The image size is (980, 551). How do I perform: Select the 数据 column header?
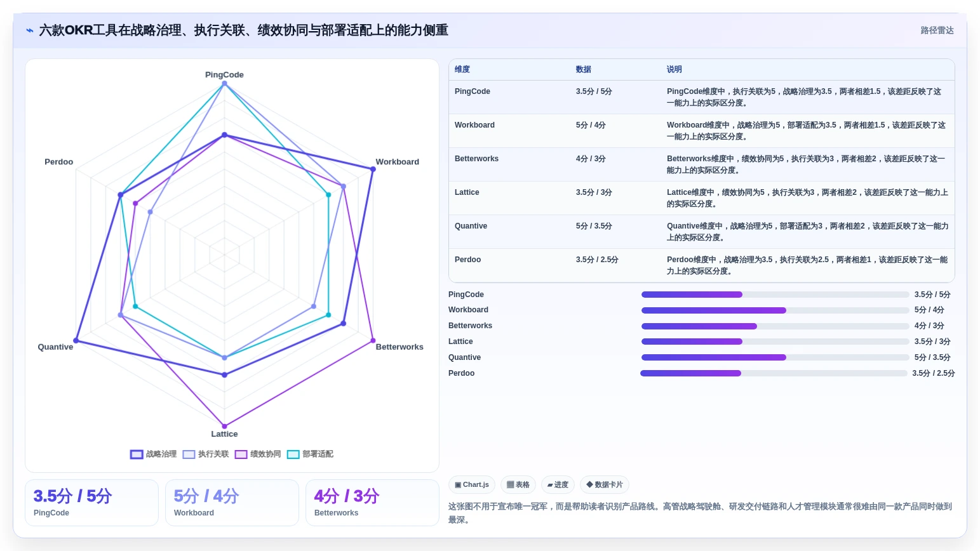(x=584, y=69)
